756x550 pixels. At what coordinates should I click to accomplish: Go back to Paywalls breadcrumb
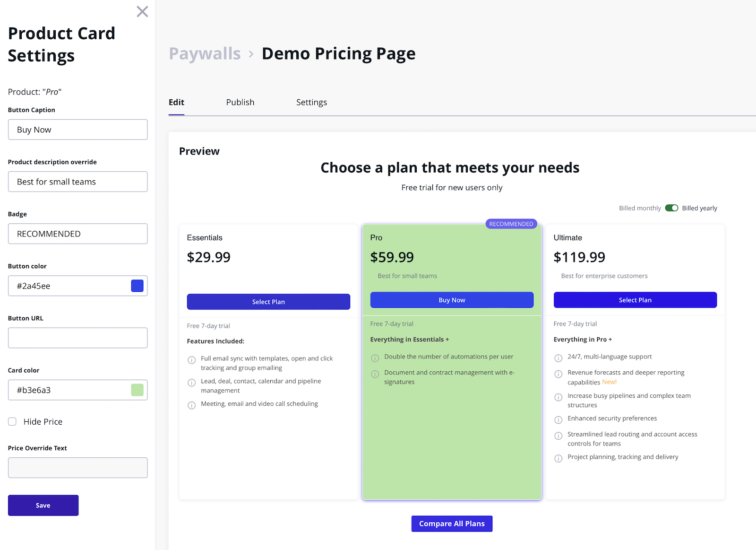(x=205, y=53)
